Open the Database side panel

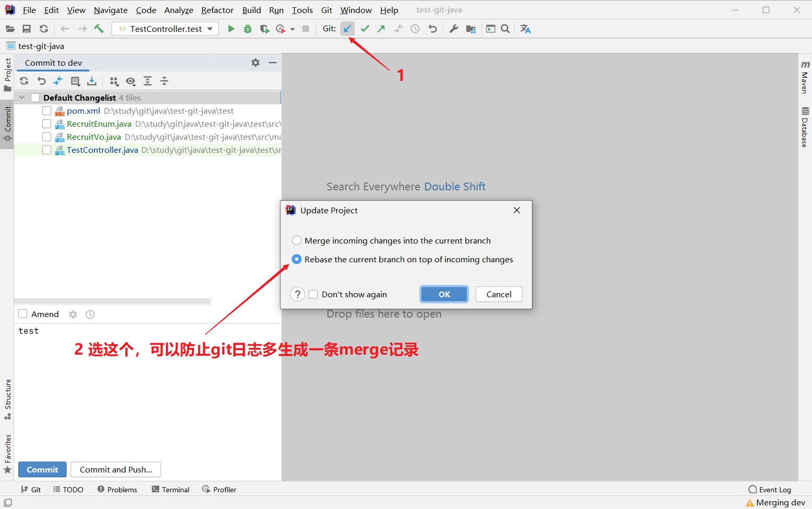point(805,127)
